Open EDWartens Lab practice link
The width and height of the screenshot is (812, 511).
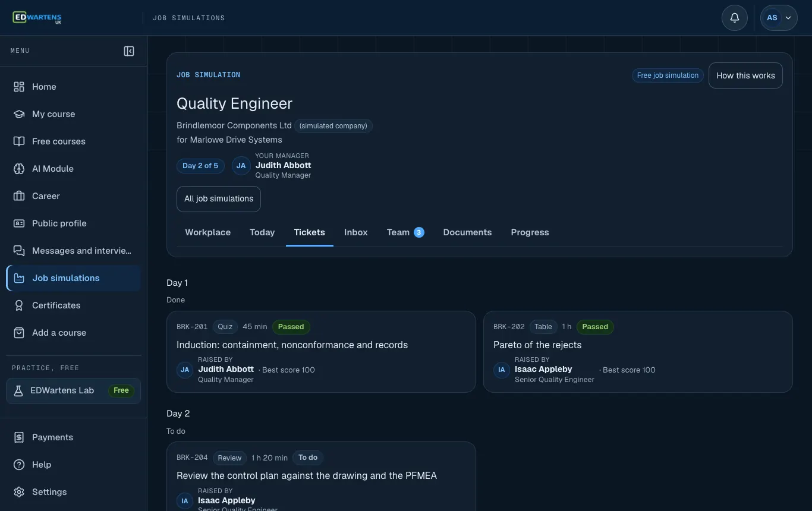[x=73, y=390]
